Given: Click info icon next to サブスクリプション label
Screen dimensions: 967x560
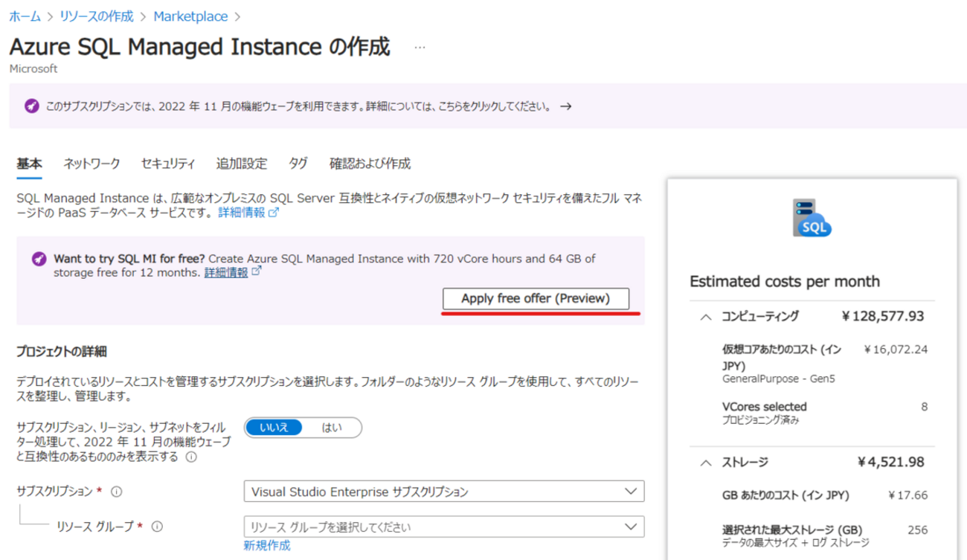Looking at the screenshot, I should tap(116, 492).
